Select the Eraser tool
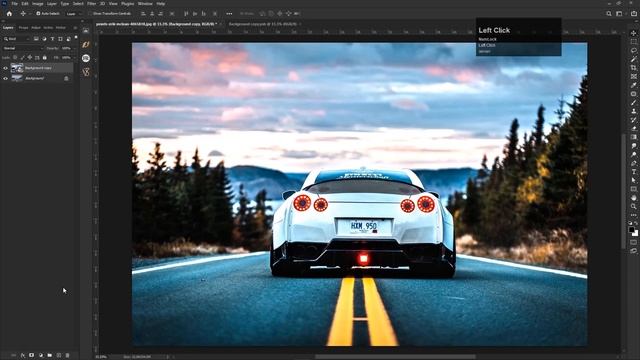This screenshot has width=640, height=360. point(633,129)
